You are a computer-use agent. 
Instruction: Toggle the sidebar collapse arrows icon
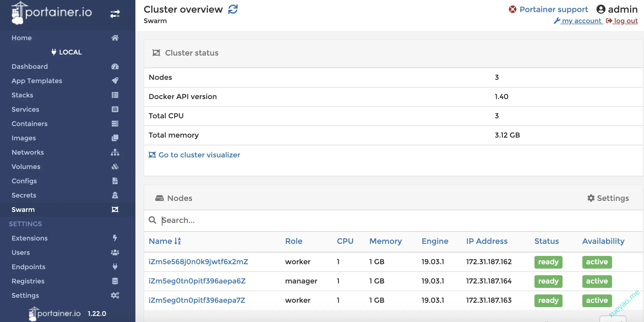coord(115,13)
